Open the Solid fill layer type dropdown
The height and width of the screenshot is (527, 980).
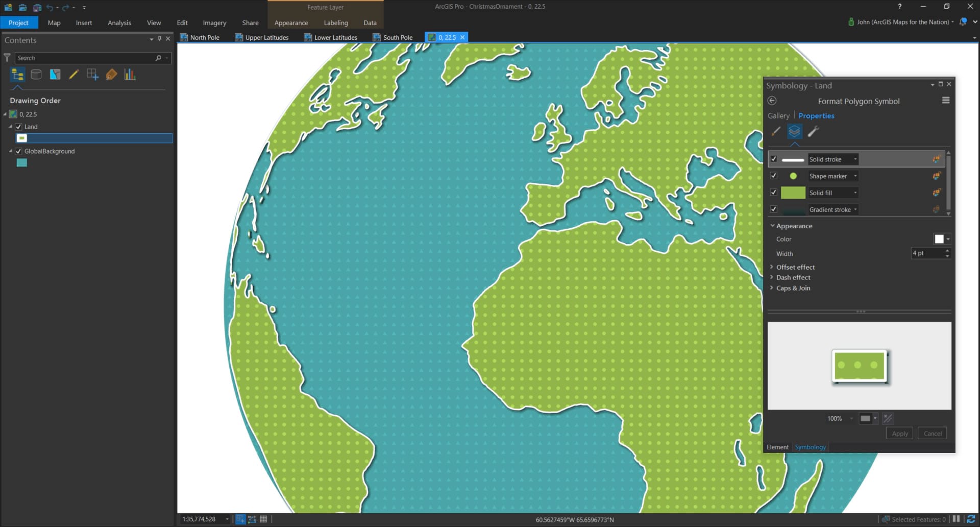(832, 193)
